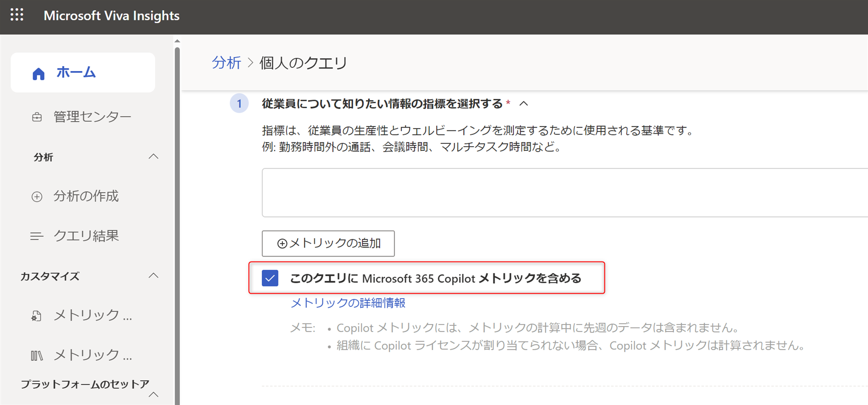The width and height of the screenshot is (868, 405).
Task: Click the プラットフォームのセットア section label
Action: tap(85, 384)
